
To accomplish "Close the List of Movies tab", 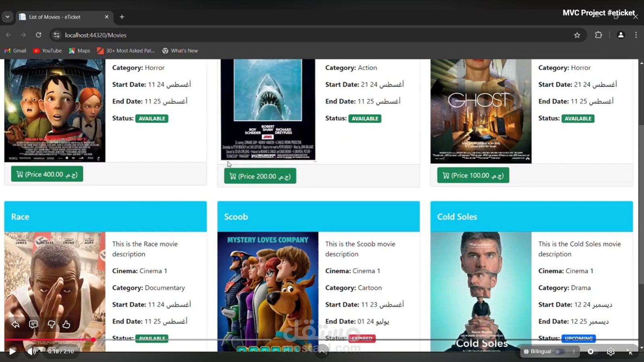I will pos(107,17).
